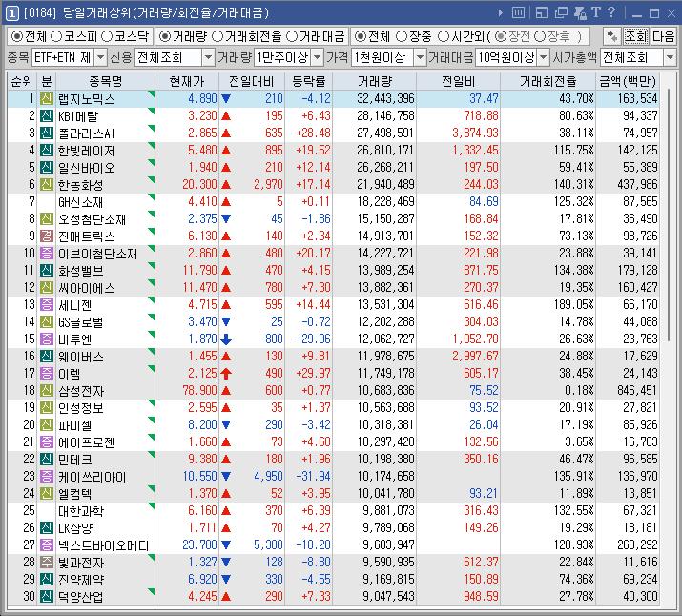
Task: Select the 거래량 sort radio button
Action: coord(165,36)
